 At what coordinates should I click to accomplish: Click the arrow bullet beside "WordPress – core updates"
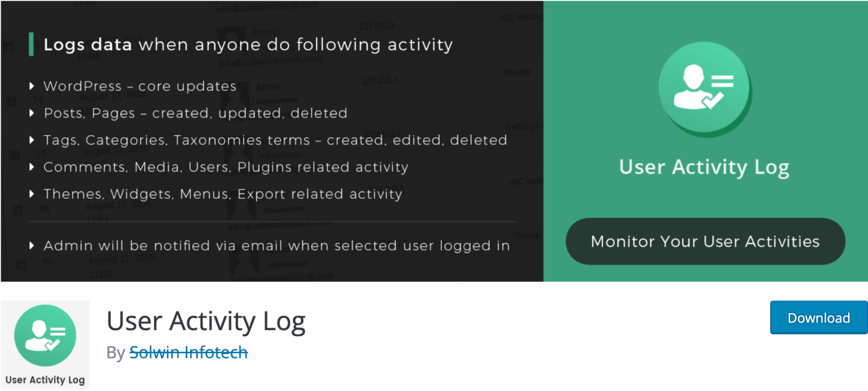click(x=32, y=86)
